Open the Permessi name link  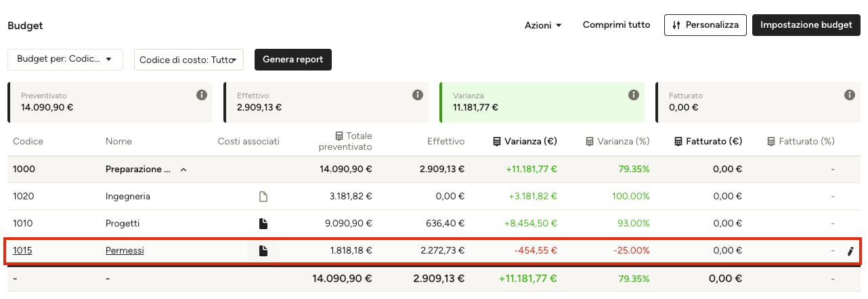click(125, 251)
